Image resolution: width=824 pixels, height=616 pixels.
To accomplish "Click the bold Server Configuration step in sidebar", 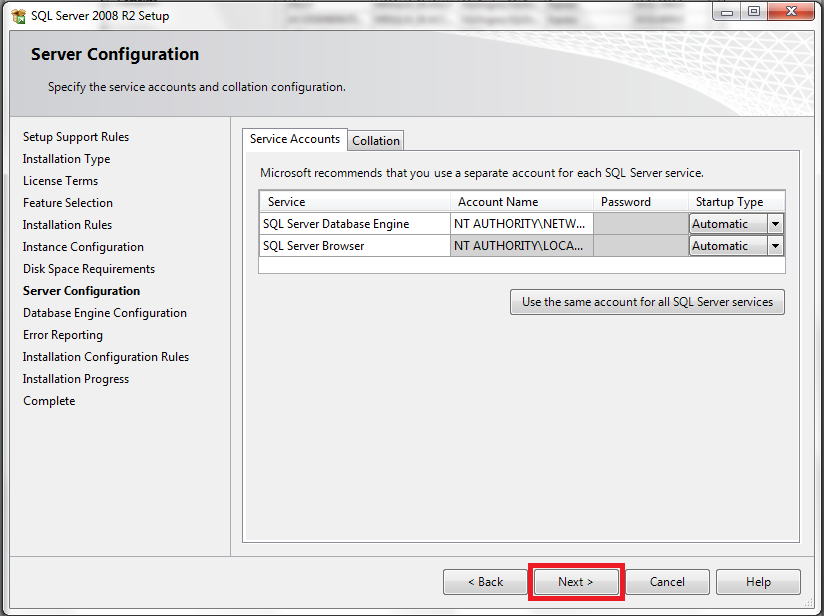I will tap(81, 291).
